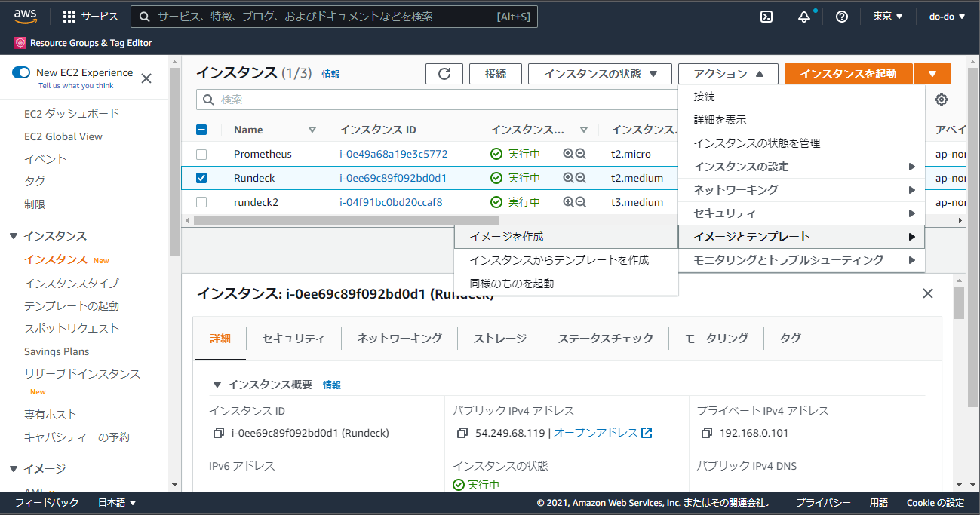Check the Prometheus instance checkbox
This screenshot has height=515, width=980.
[201, 154]
